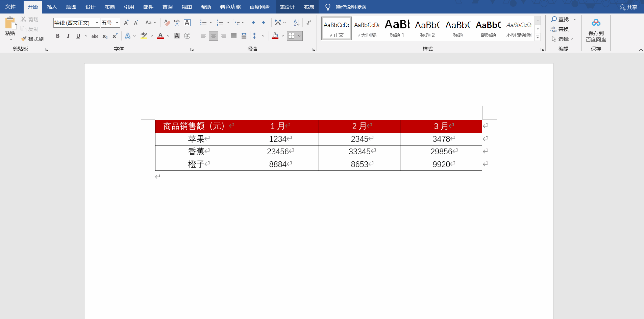Apply the No Spacing (无间隔) style
The height and width of the screenshot is (319, 644).
367,28
